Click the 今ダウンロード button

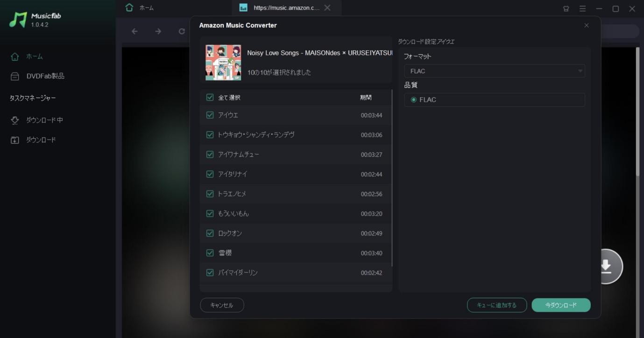[561, 305]
